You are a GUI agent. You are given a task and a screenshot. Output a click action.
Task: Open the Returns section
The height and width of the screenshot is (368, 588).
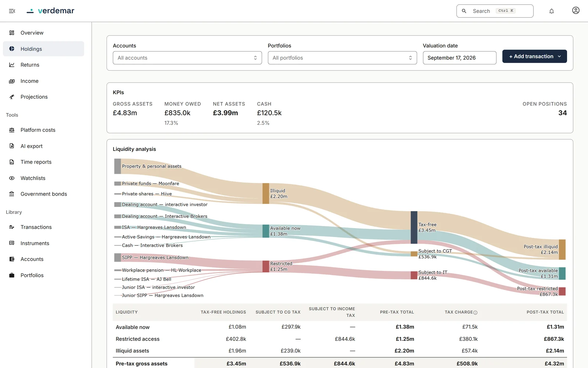pyautogui.click(x=43, y=65)
